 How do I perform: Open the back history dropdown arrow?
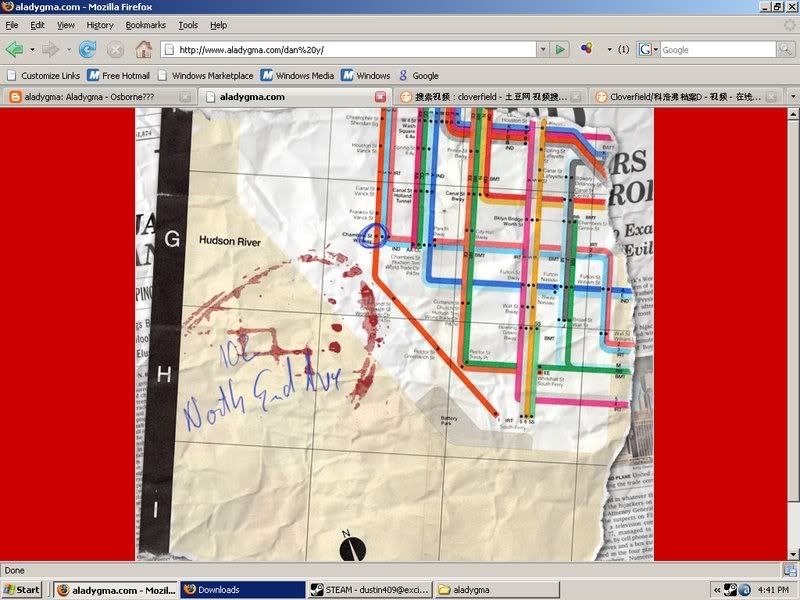[x=32, y=49]
